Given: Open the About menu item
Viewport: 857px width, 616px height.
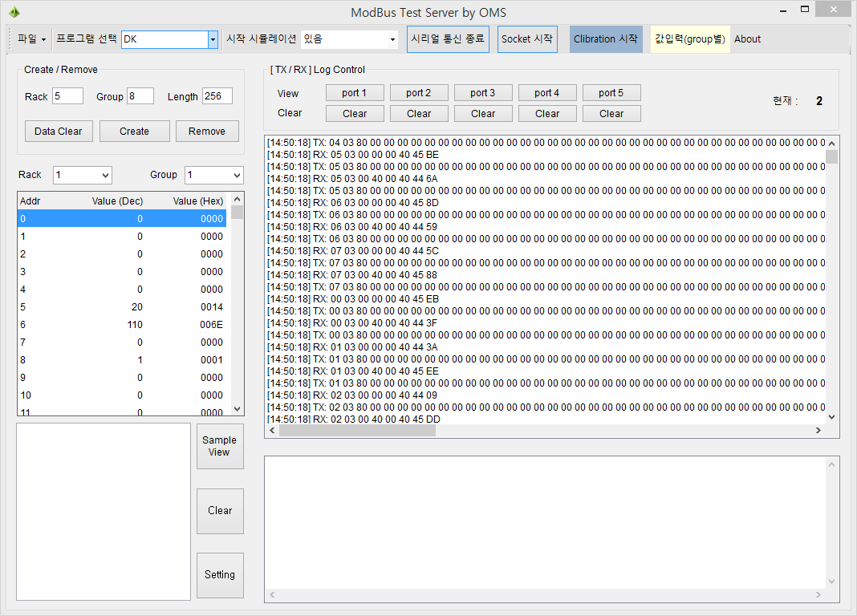Looking at the screenshot, I should (x=747, y=38).
